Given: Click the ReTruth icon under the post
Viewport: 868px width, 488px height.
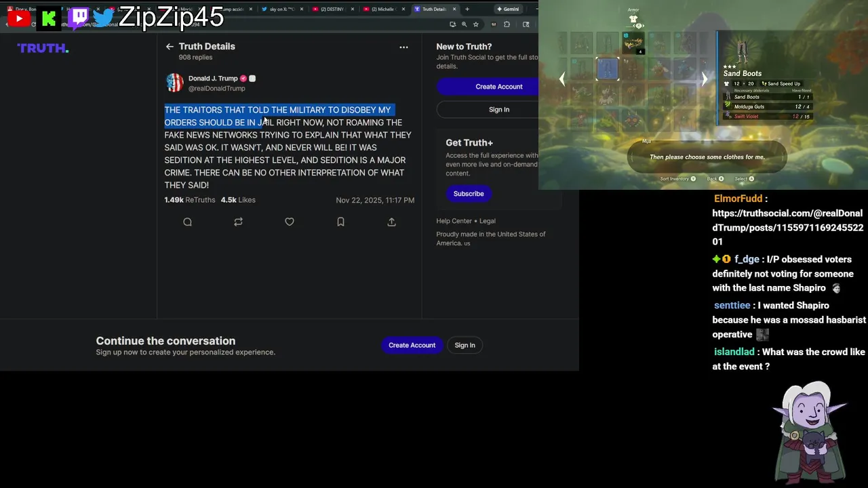Looking at the screenshot, I should 238,222.
